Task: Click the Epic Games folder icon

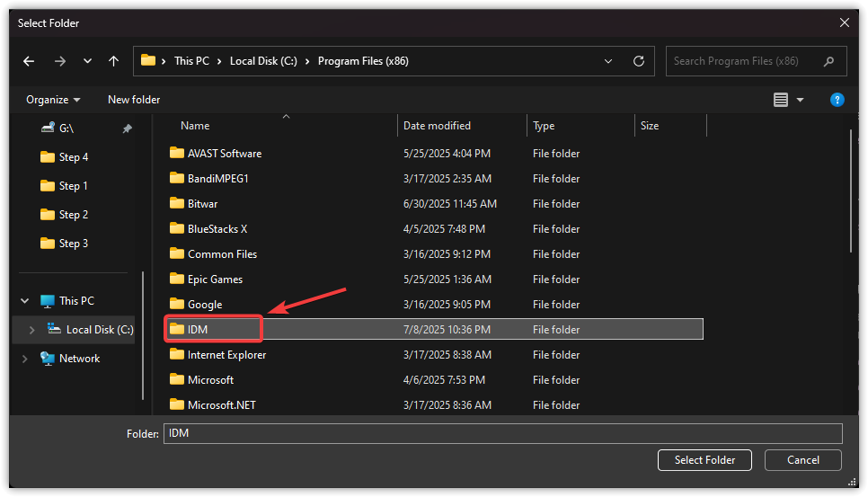Action: tap(177, 280)
